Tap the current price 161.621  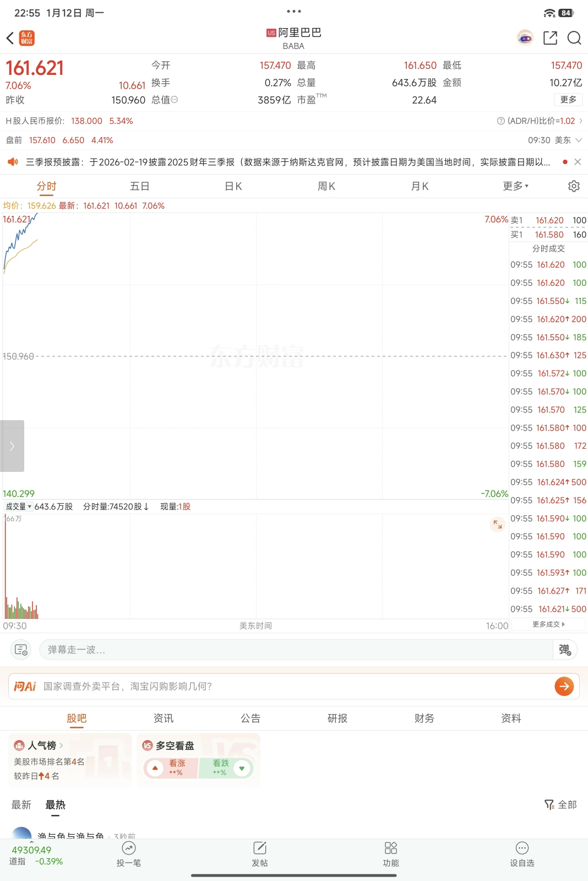(x=35, y=68)
